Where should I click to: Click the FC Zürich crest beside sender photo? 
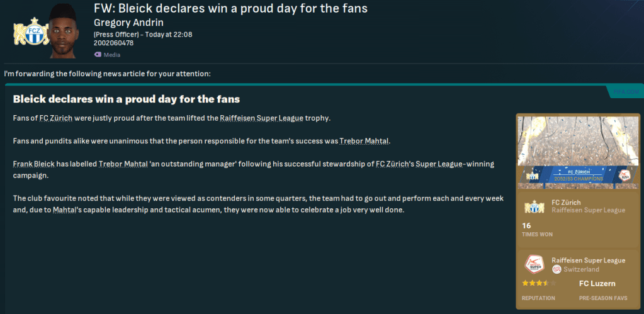26,31
